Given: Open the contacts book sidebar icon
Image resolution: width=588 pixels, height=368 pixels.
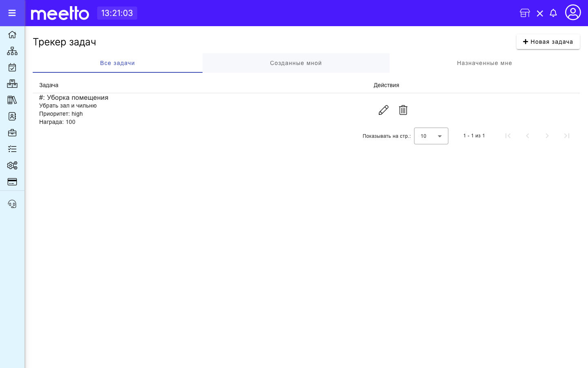Looking at the screenshot, I should point(12,117).
